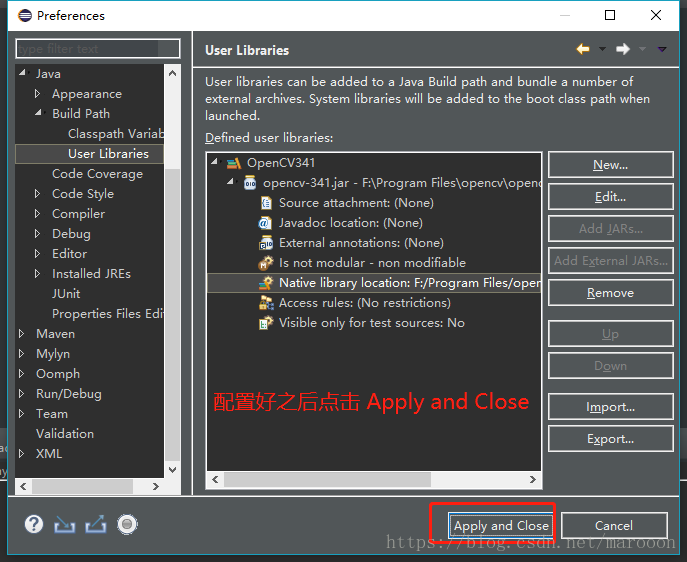Click tree vertical scrollbar down arrow
Viewport: 687px width, 562px height.
click(173, 470)
